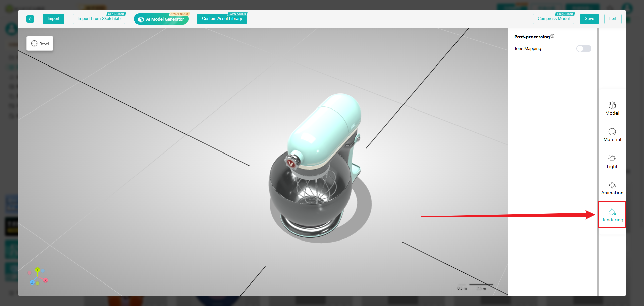Screen dimensions: 644x306
Task: Reset the viewport camera
Action: pyautogui.click(x=40, y=44)
